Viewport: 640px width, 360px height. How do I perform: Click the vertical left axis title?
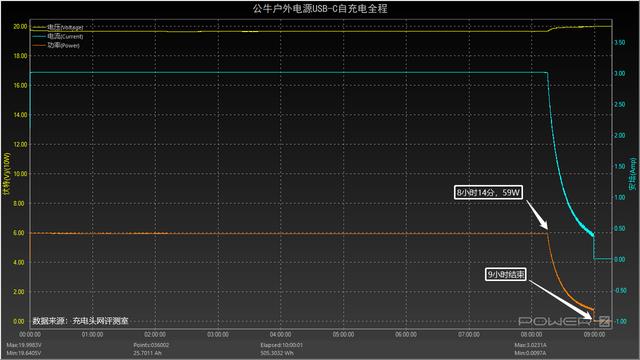(x=6, y=174)
